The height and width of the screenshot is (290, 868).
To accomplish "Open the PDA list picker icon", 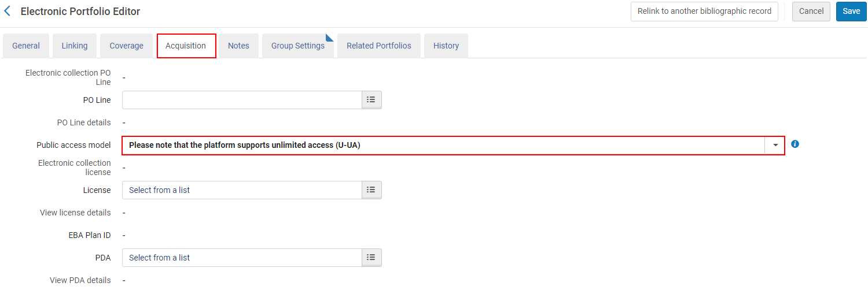I will click(372, 258).
